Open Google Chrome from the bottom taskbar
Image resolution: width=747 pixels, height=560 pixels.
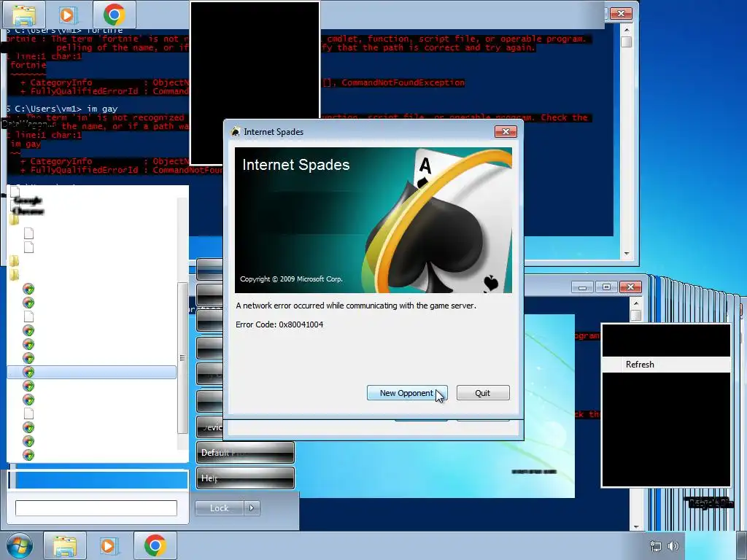155,545
